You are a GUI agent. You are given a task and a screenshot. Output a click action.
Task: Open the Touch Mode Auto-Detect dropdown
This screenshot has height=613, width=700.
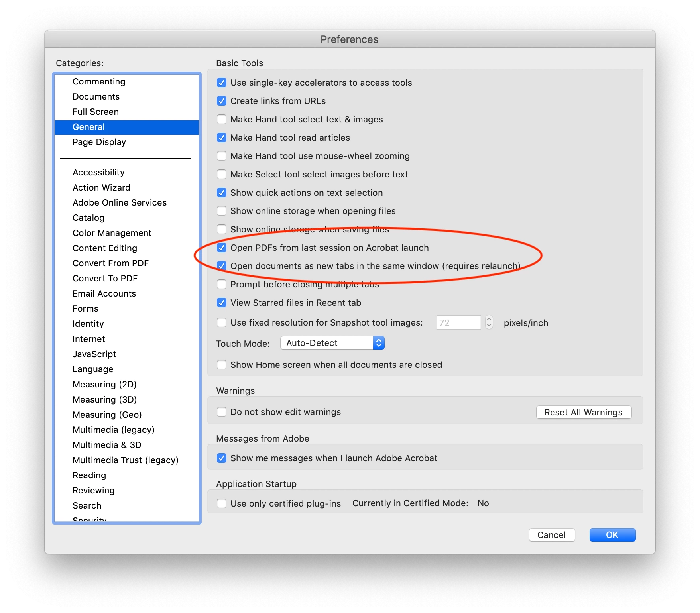332,343
